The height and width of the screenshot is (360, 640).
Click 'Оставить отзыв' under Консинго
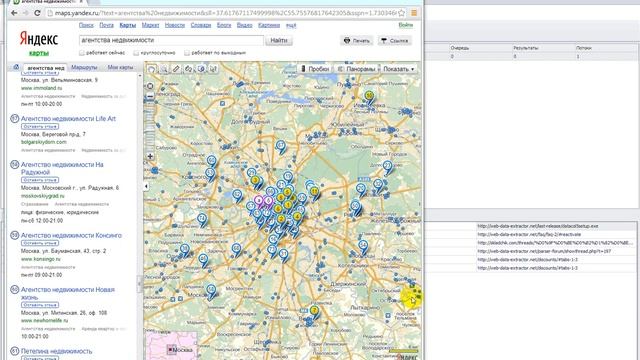point(40,243)
